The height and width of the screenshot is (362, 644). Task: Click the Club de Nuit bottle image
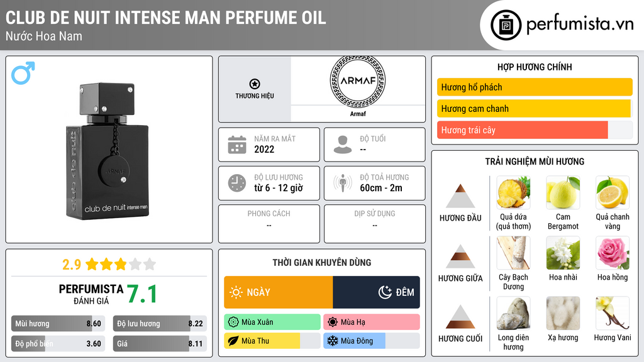click(109, 152)
